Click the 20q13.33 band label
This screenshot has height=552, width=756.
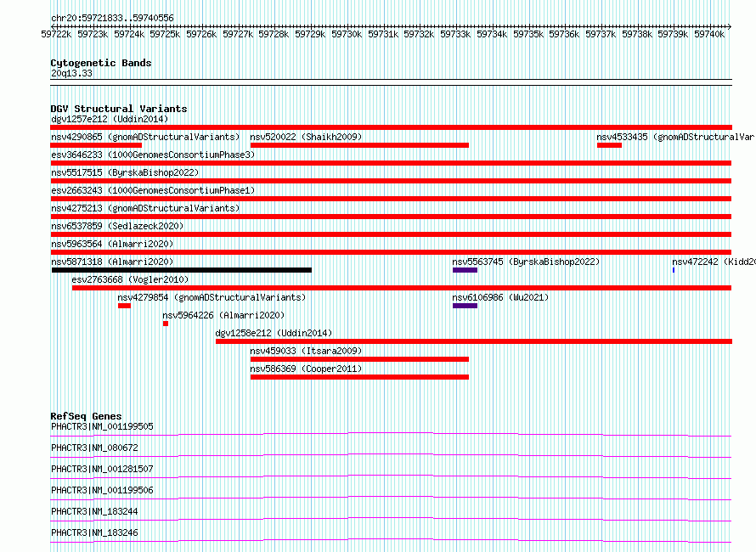[71, 73]
